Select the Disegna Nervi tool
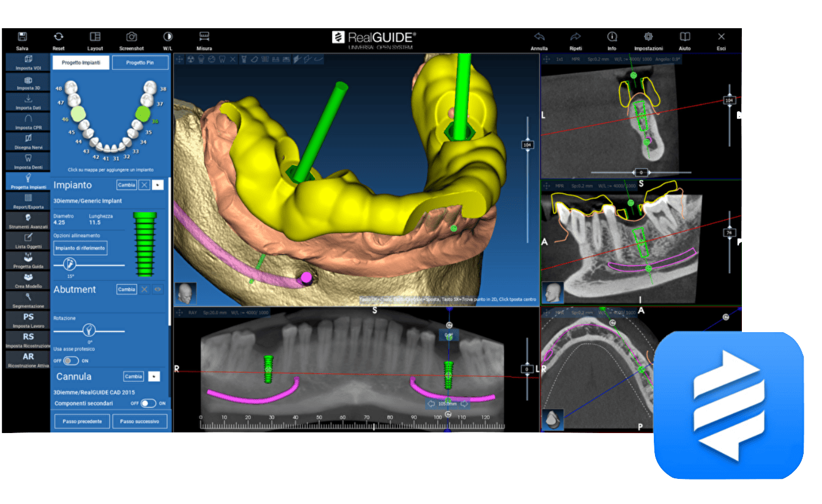 click(x=28, y=141)
